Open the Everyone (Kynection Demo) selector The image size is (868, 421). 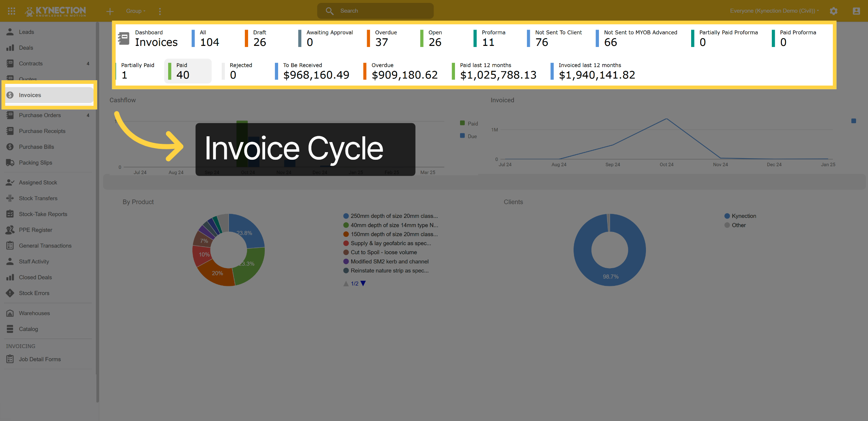pyautogui.click(x=774, y=11)
